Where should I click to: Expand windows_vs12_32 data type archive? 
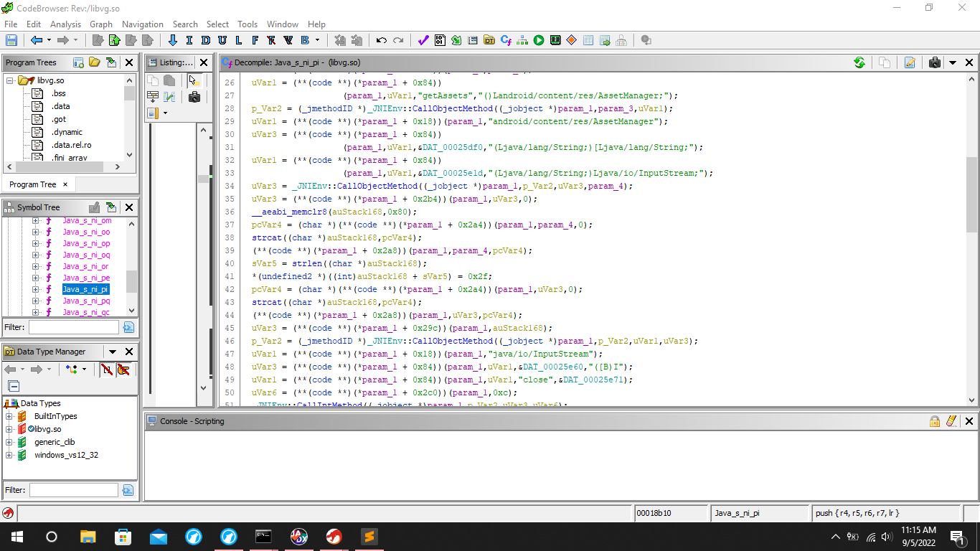(9, 455)
